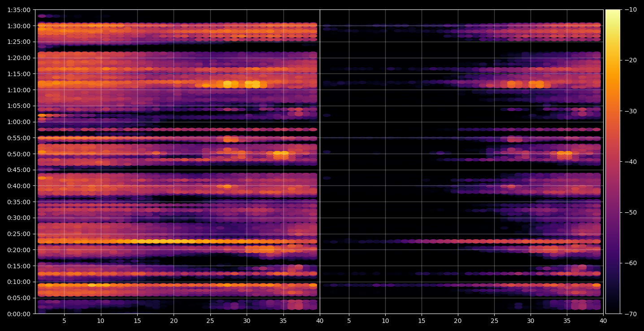
Task: Select the −60 colorbar tick label
Action: point(631,263)
